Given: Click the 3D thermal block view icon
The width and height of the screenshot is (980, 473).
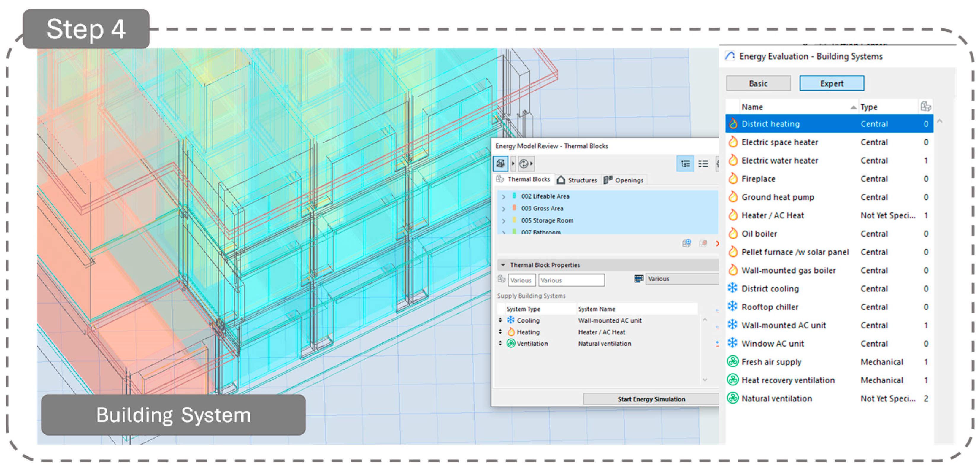Looking at the screenshot, I should click(500, 164).
